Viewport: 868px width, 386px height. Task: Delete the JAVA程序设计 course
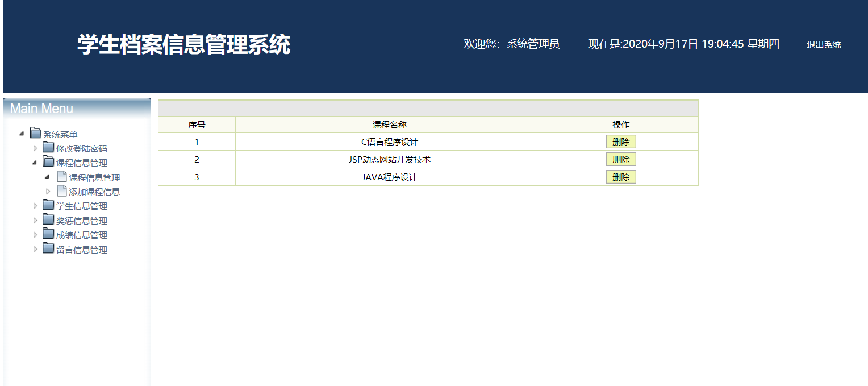point(621,177)
